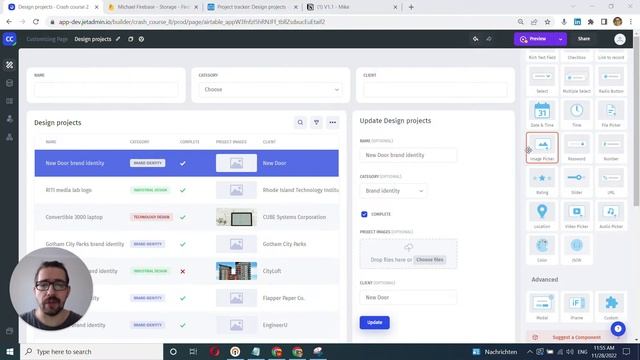Select the New Door brand identity row
Image resolution: width=640 pixels, height=360 pixels.
(x=187, y=163)
